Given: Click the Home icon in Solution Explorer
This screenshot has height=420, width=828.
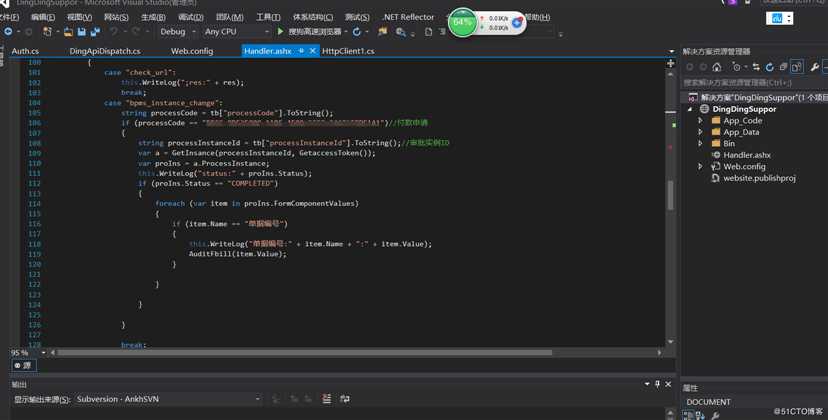Looking at the screenshot, I should [x=717, y=67].
